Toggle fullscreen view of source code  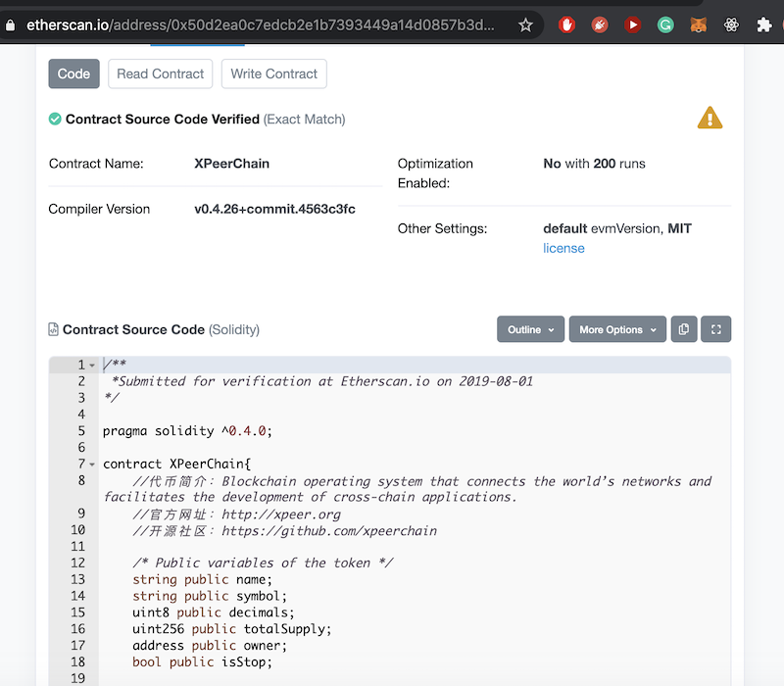click(716, 329)
